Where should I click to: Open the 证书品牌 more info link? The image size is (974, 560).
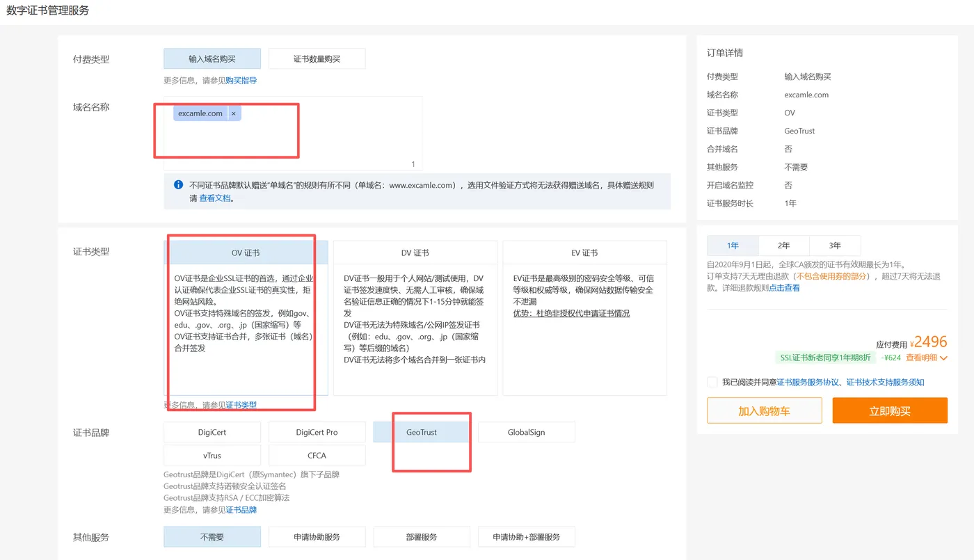tap(241, 510)
